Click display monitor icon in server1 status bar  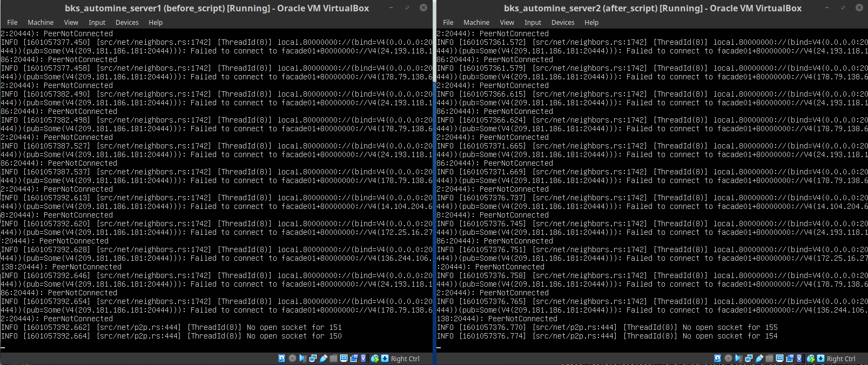[344, 358]
